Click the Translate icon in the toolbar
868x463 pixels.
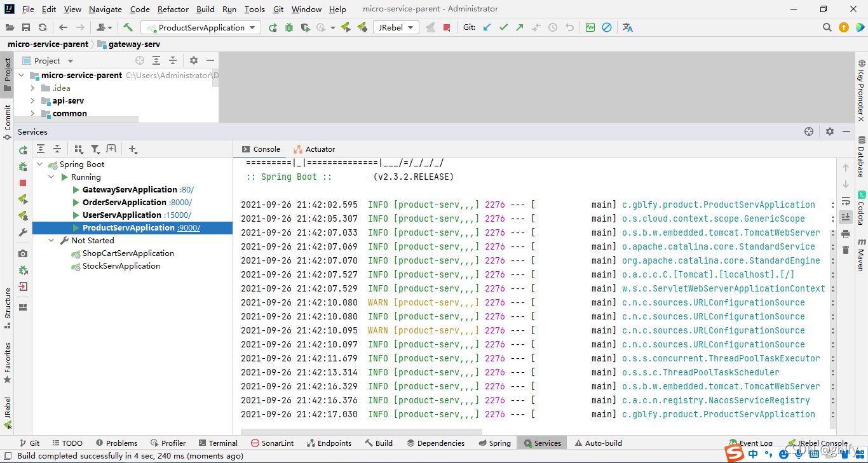(628, 27)
